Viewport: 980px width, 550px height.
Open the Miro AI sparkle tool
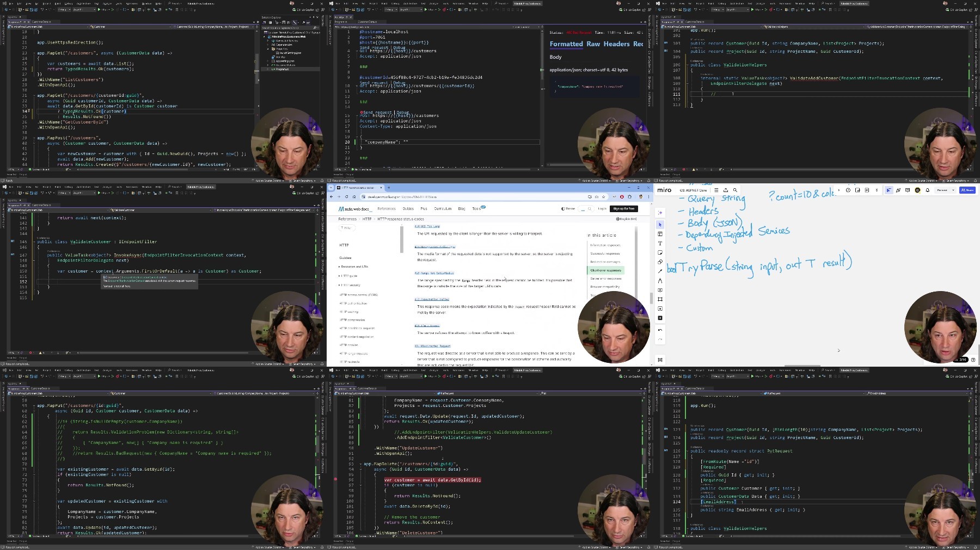pyautogui.click(x=660, y=213)
